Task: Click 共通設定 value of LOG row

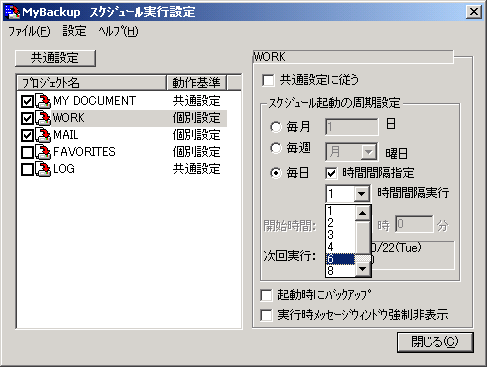Action: click(x=197, y=169)
